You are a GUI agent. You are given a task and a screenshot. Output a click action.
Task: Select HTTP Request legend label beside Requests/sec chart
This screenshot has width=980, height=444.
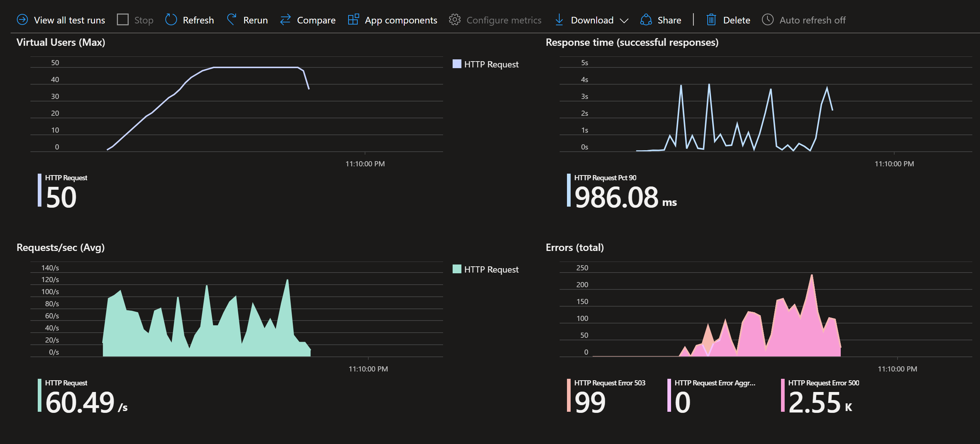491,270
